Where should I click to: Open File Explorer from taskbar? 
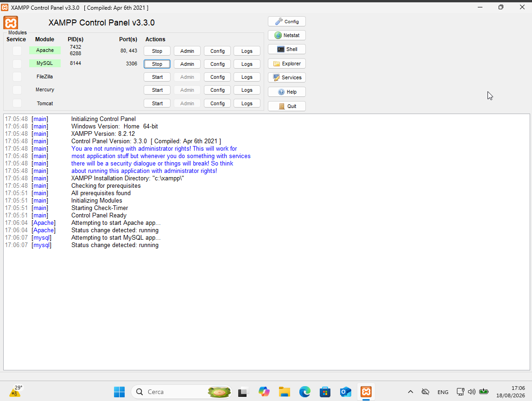pyautogui.click(x=285, y=392)
